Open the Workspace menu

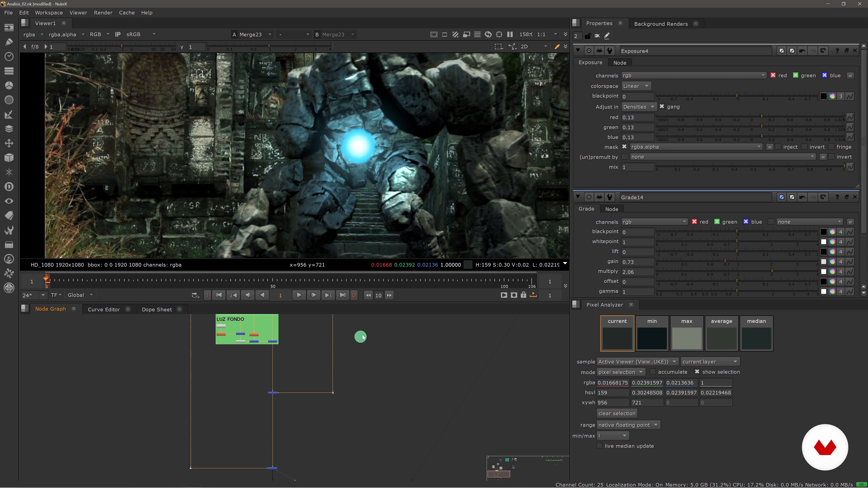tap(49, 12)
